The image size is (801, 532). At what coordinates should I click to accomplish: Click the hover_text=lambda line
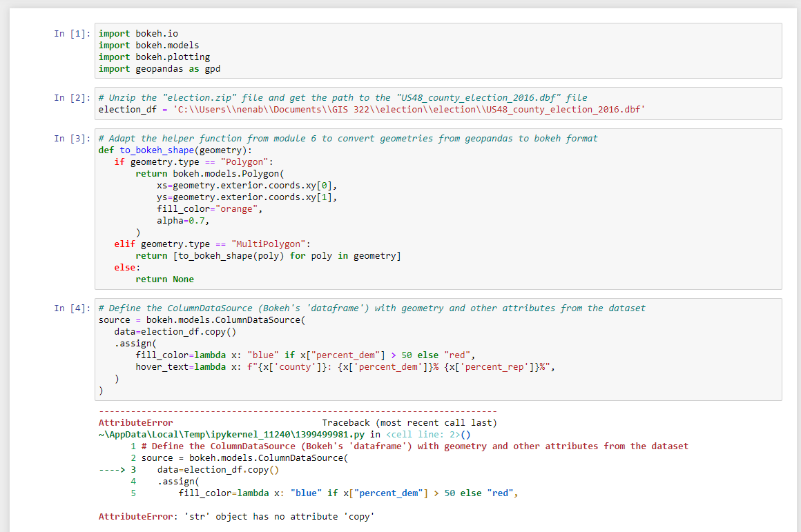345,367
